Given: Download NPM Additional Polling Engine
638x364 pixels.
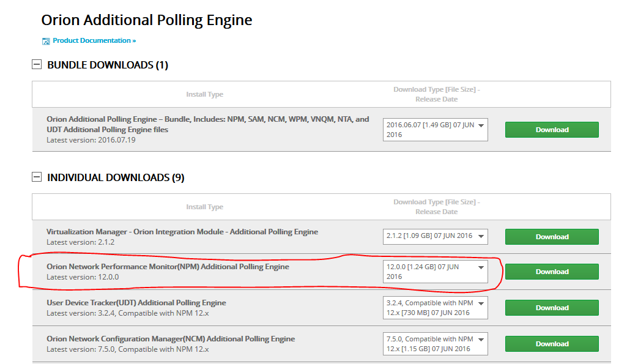Looking at the screenshot, I should tap(552, 272).
